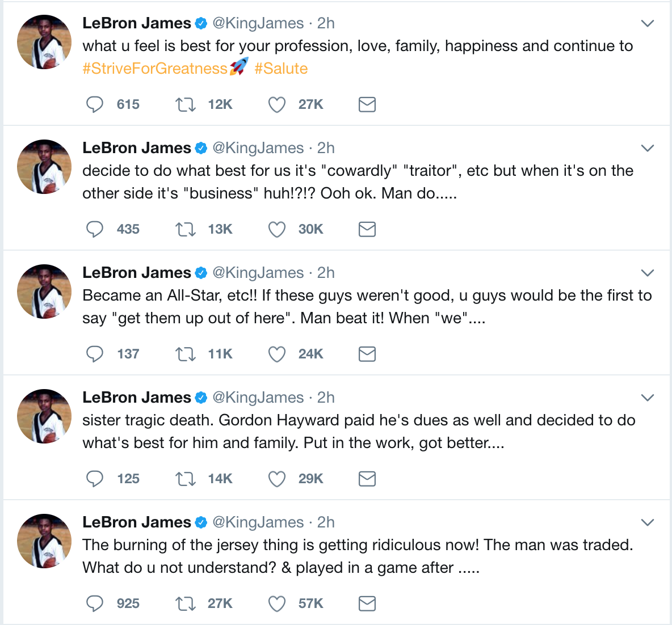672x625 pixels.
Task: Open more options on the #Salute tweet
Action: coord(648,23)
